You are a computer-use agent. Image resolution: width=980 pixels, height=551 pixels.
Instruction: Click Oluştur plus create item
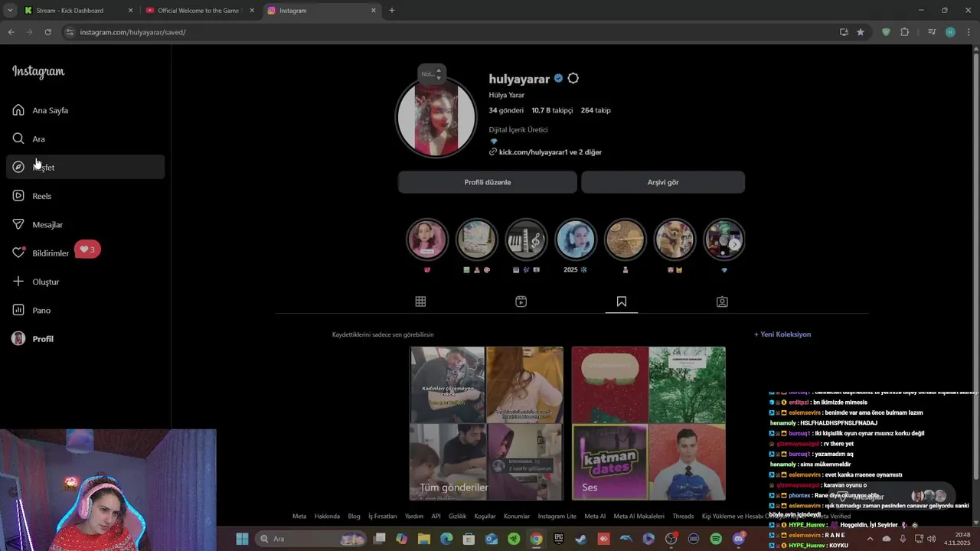pyautogui.click(x=85, y=282)
